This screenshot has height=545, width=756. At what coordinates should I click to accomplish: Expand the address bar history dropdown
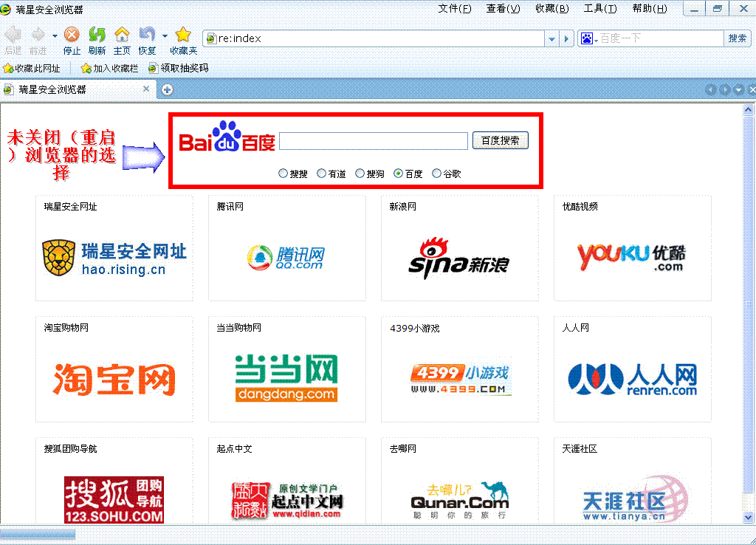click(551, 38)
